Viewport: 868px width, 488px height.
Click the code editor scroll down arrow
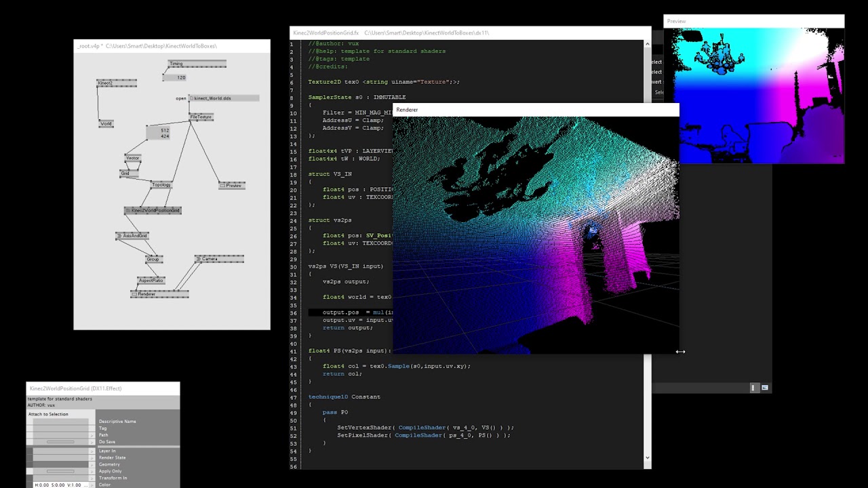[x=647, y=458]
